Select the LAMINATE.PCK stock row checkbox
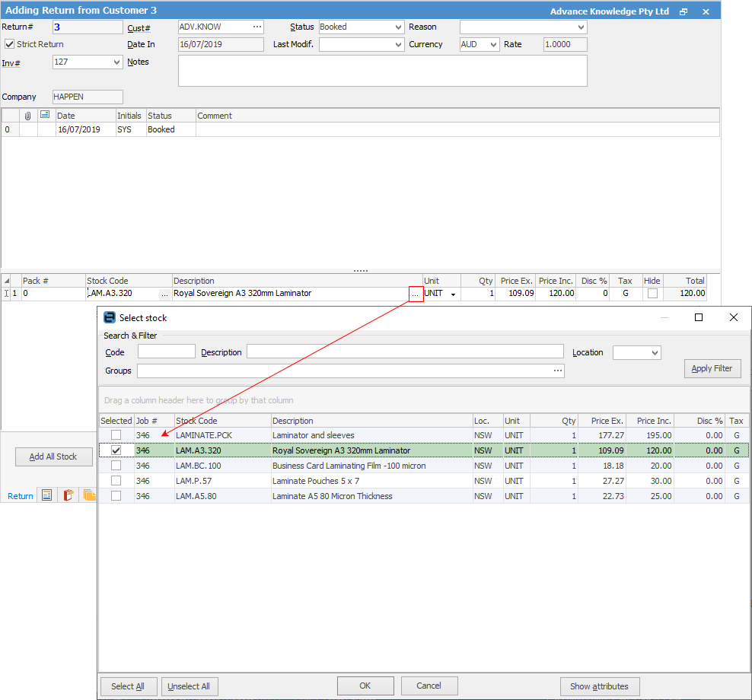 pos(116,435)
